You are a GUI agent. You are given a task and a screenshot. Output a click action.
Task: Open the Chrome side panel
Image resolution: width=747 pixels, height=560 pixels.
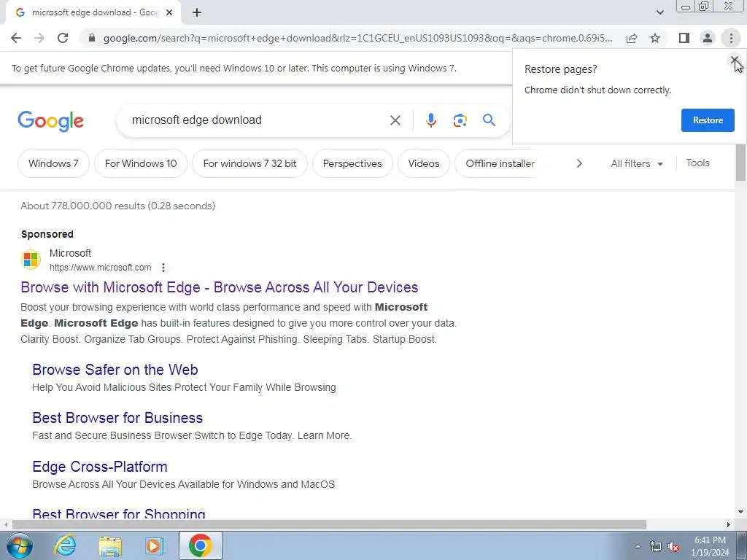684,38
